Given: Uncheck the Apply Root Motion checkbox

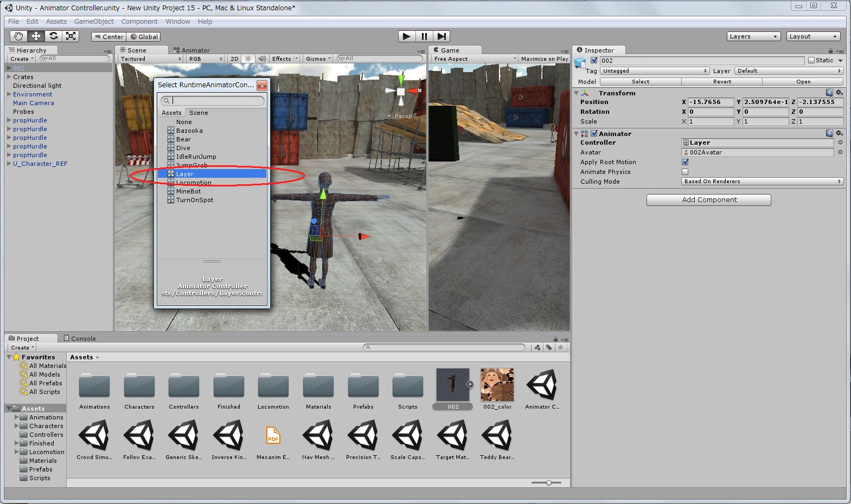Looking at the screenshot, I should pos(685,162).
